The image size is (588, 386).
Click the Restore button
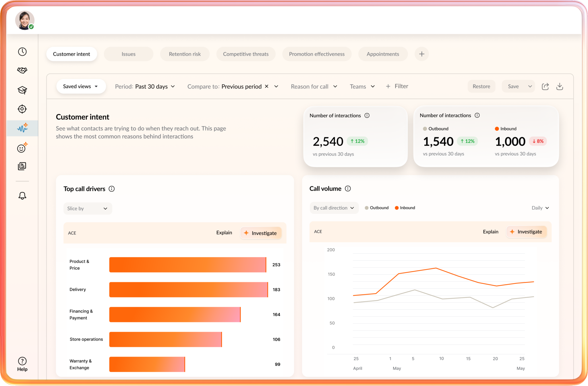click(481, 86)
